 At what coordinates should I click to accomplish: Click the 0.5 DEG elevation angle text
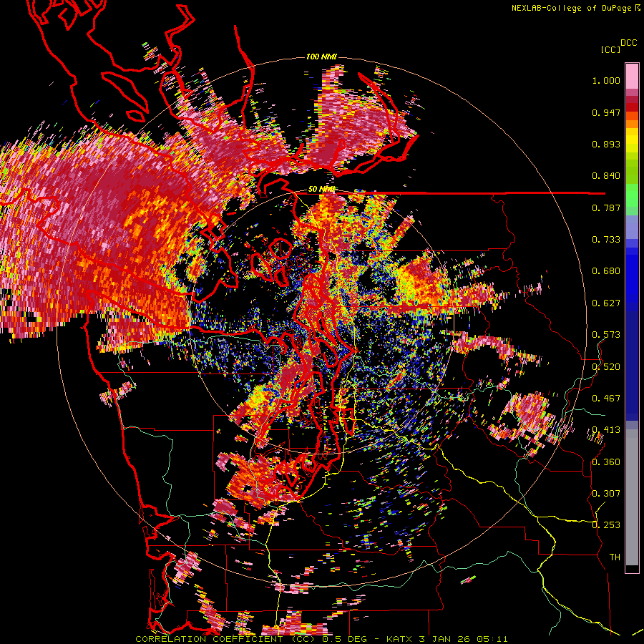coord(346,639)
